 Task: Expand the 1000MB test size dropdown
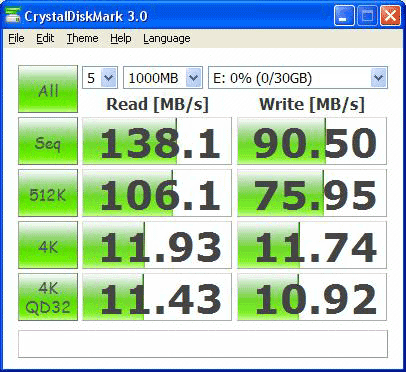point(163,78)
